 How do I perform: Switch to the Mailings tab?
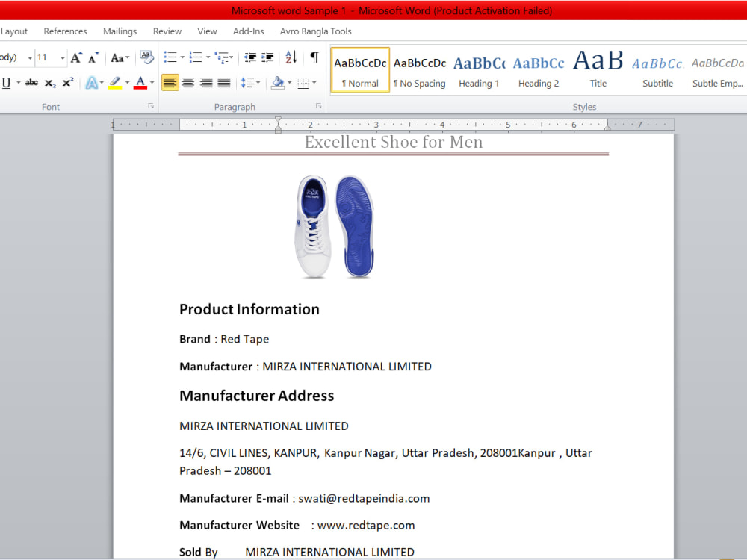point(120,31)
